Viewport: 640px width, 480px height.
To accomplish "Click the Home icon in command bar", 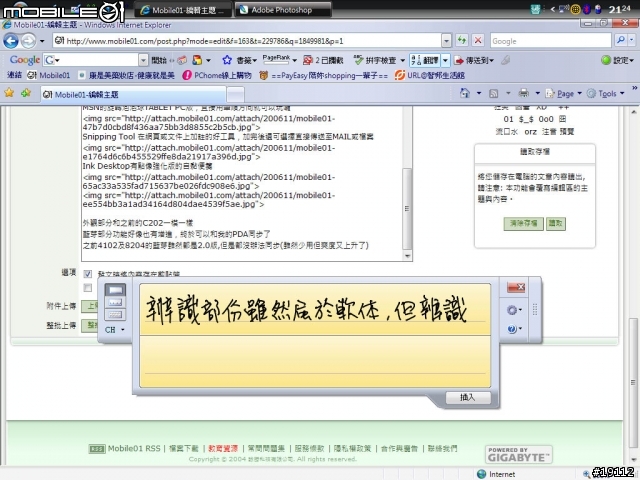I will coord(464,93).
